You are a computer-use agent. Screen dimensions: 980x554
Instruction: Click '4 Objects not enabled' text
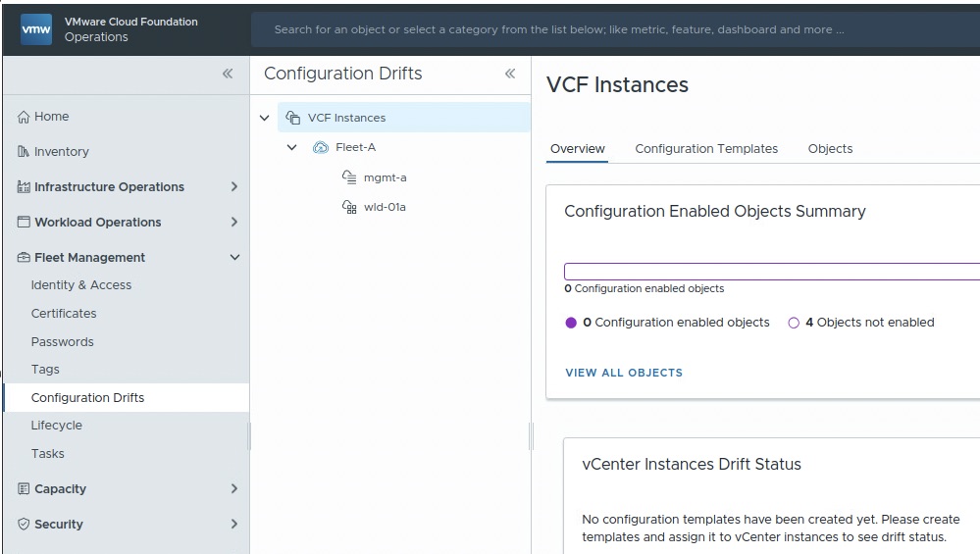(869, 323)
